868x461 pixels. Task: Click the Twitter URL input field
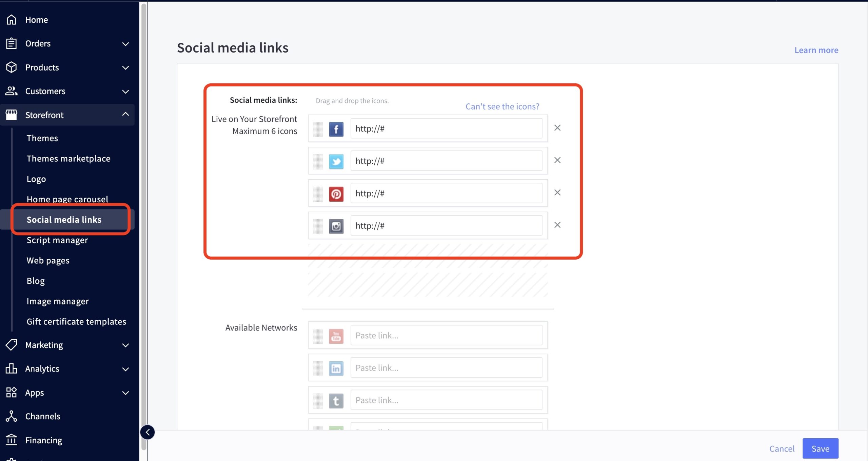[446, 161]
